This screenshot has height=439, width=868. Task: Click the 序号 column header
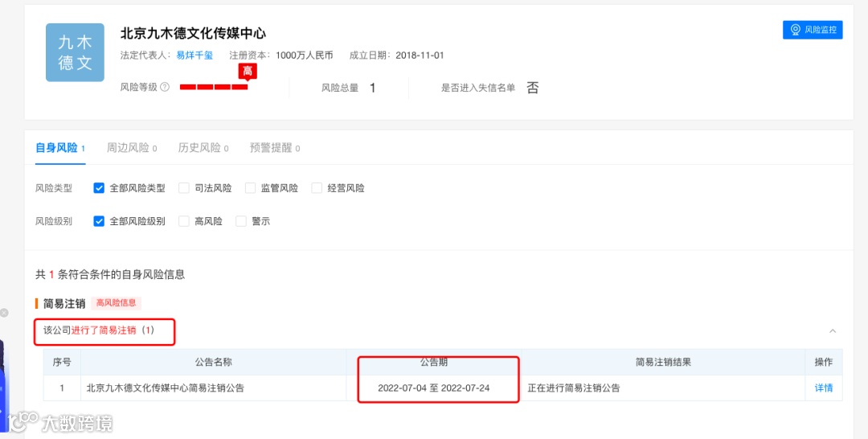tap(62, 362)
